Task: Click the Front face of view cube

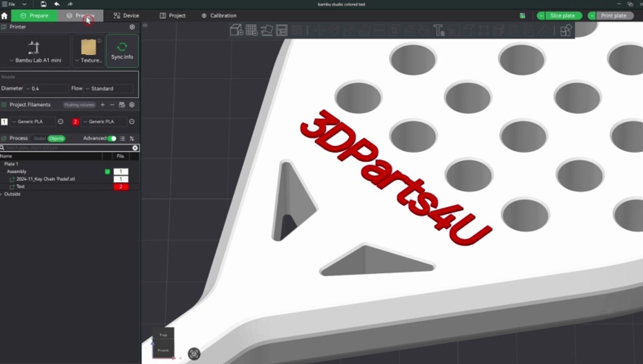Action: tap(163, 350)
